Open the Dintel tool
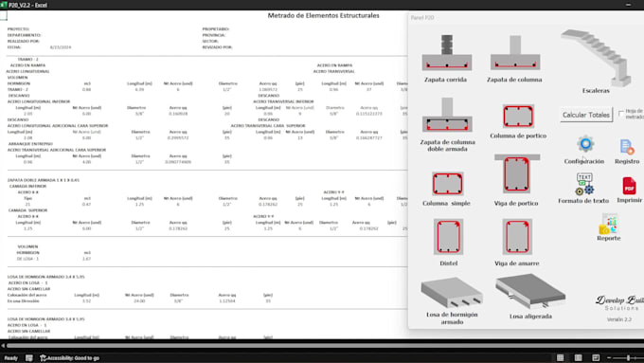The width and height of the screenshot is (644, 363). [448, 237]
